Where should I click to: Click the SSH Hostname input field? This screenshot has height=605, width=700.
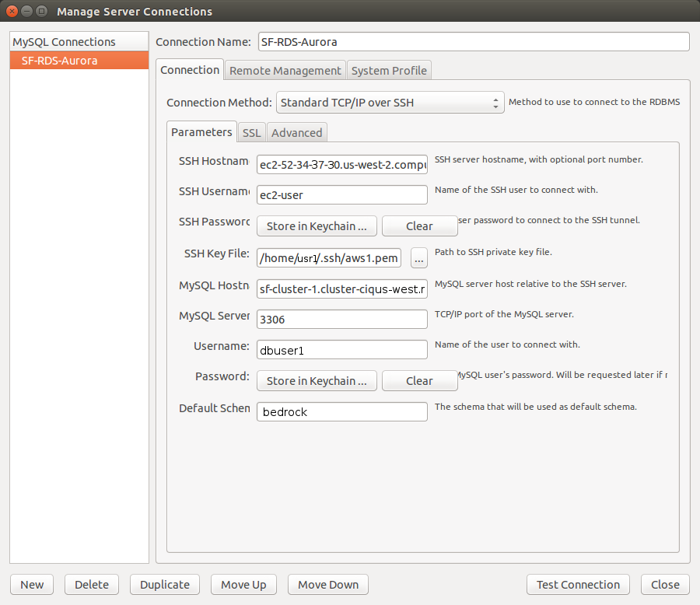pyautogui.click(x=342, y=166)
